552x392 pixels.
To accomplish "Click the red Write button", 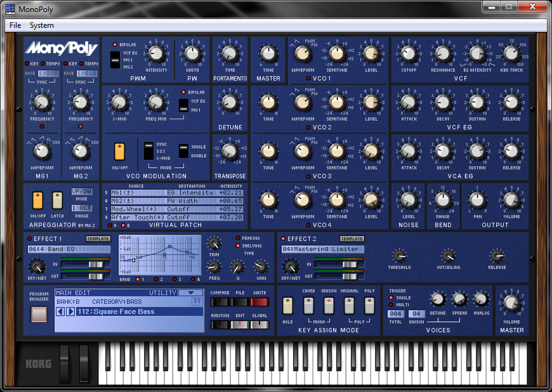I will point(260,302).
